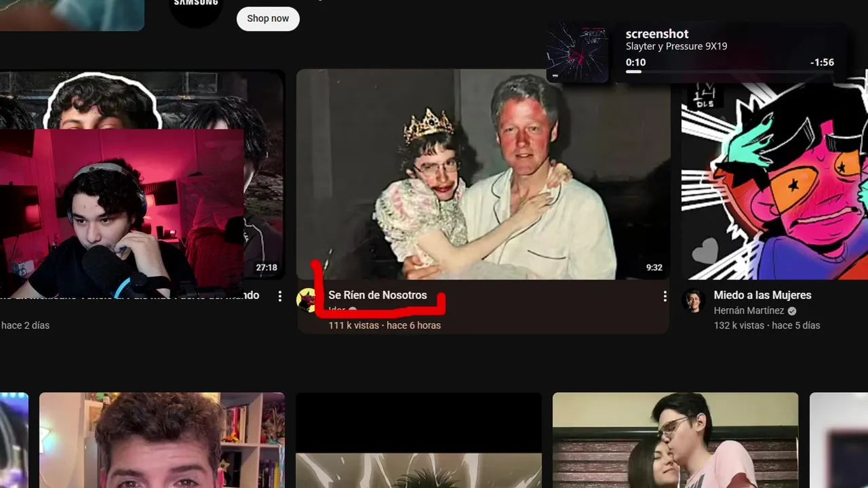
Task: Click the 27:18 duration badge
Action: pyautogui.click(x=267, y=268)
